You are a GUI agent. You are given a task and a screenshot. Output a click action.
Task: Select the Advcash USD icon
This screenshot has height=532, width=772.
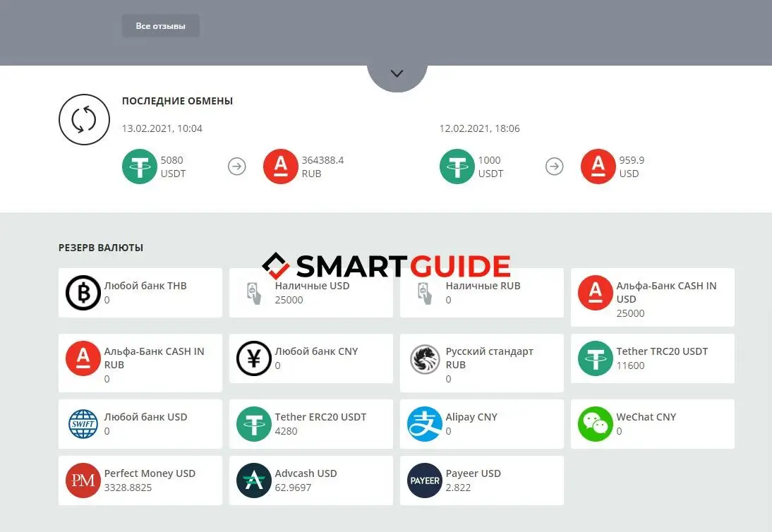pyautogui.click(x=254, y=480)
